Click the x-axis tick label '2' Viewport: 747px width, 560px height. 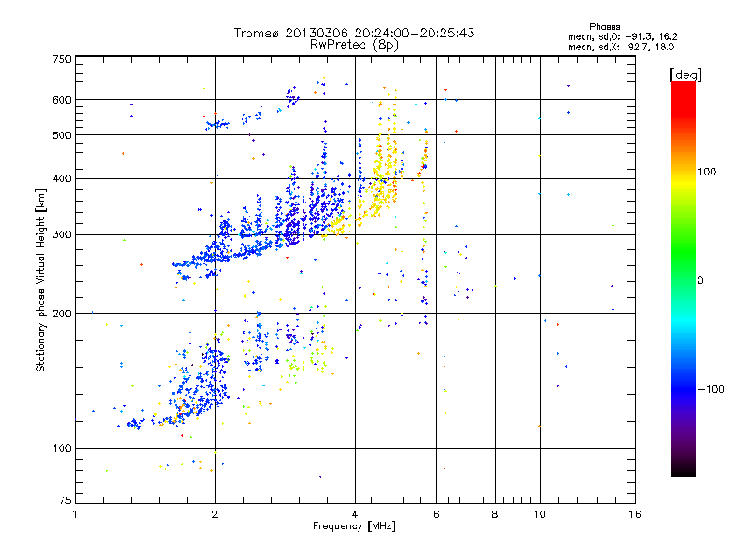coord(215,514)
